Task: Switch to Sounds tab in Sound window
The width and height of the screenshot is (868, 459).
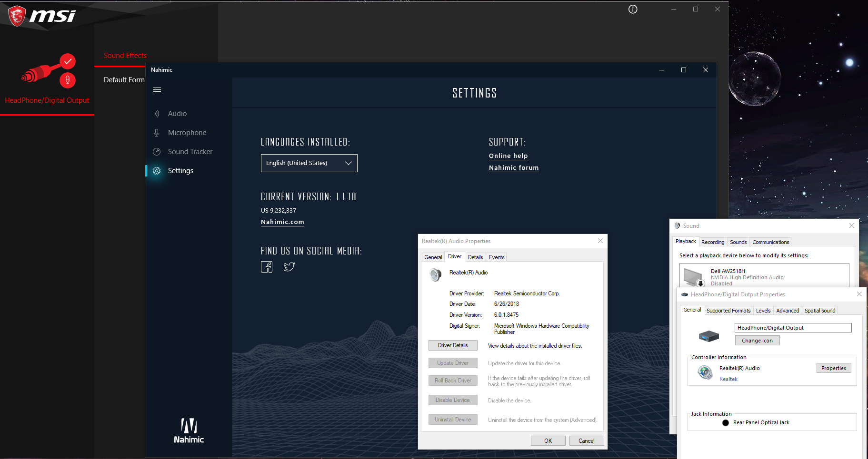Action: click(x=738, y=242)
